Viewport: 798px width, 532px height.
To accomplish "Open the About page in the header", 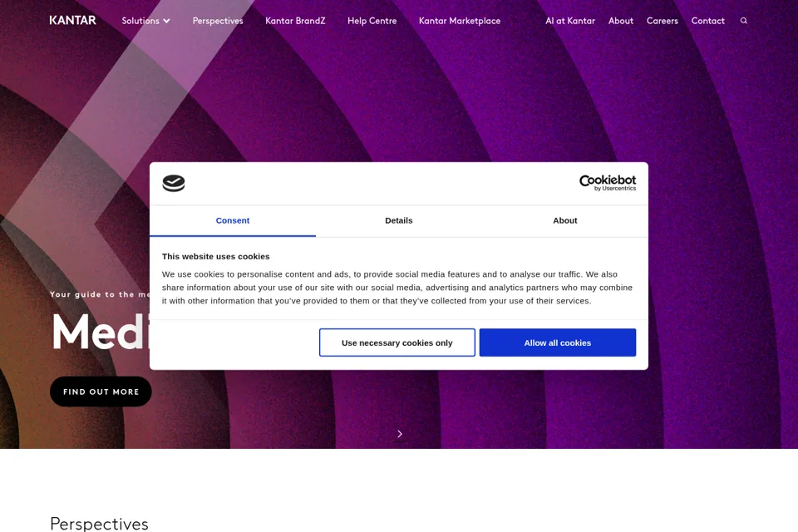I will [x=621, y=21].
